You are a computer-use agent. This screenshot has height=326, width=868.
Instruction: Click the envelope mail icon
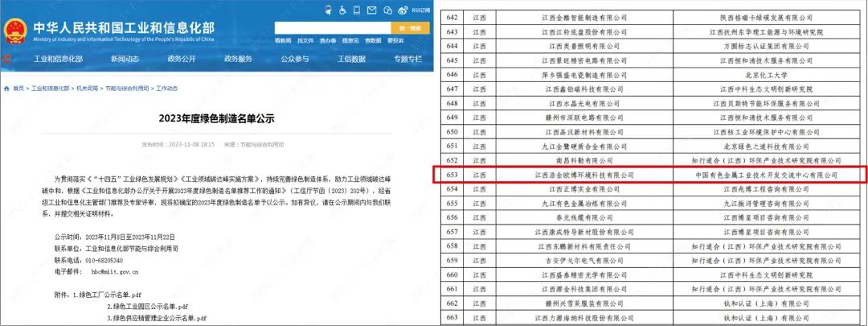pos(372,10)
